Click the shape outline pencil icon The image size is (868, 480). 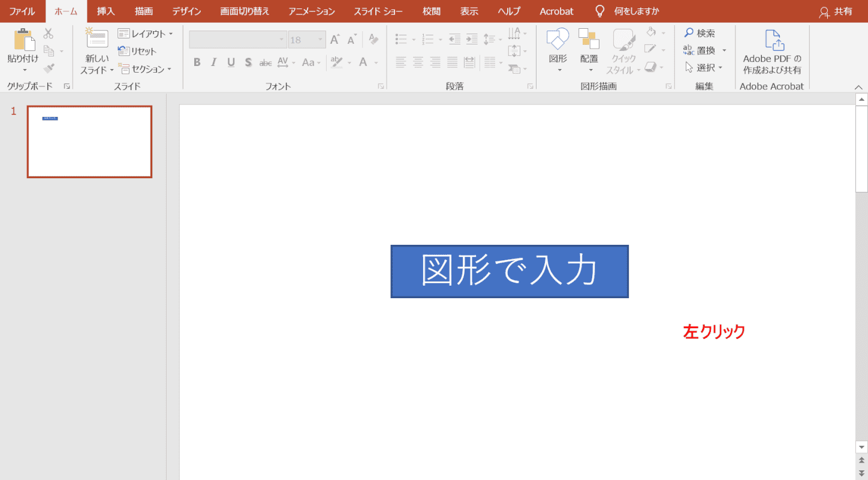pos(650,49)
